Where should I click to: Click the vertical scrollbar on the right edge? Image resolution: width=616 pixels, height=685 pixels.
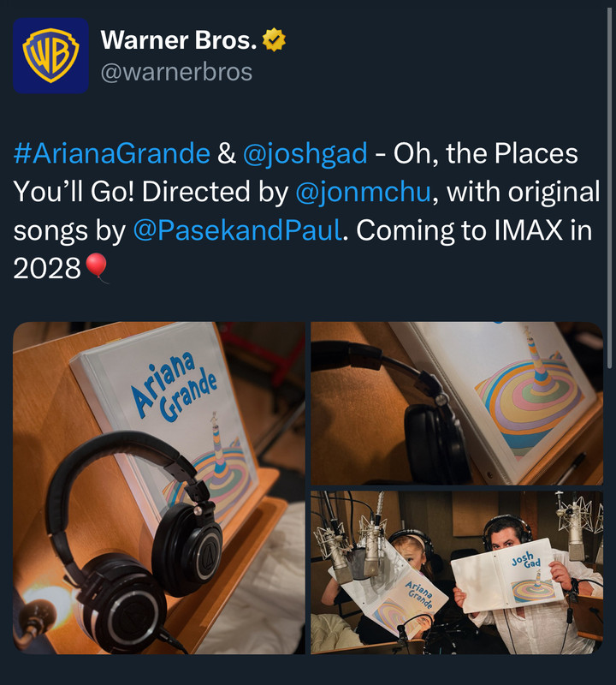(609, 188)
